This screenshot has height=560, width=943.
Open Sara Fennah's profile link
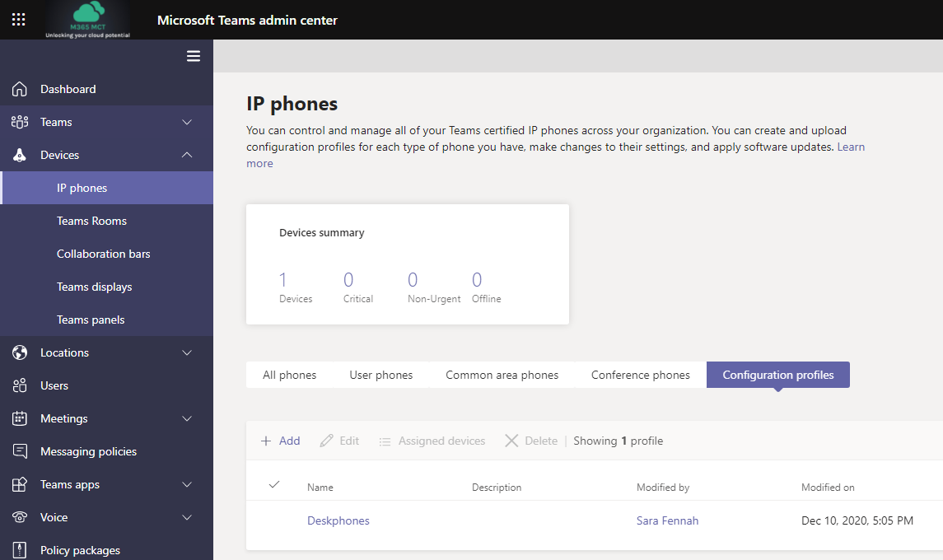tap(667, 520)
